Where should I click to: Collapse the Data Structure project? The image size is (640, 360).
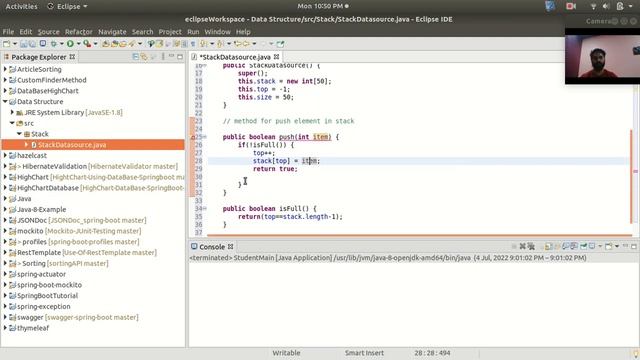pyautogui.click(x=5, y=101)
